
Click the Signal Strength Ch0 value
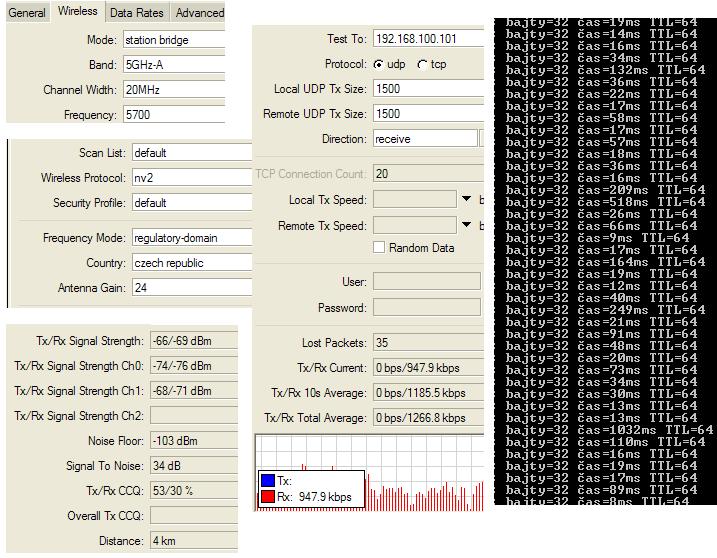click(194, 366)
